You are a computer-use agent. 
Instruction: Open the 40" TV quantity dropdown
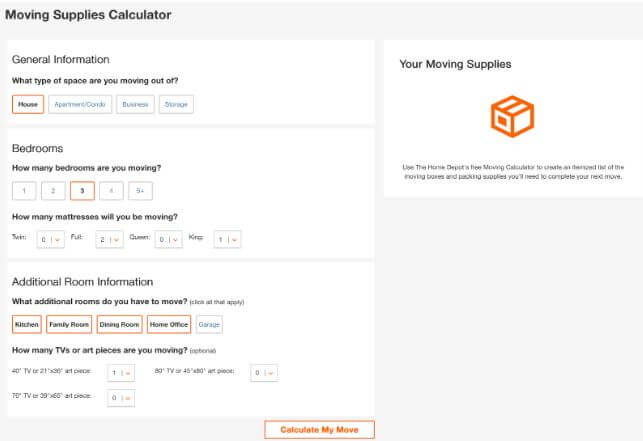121,373
